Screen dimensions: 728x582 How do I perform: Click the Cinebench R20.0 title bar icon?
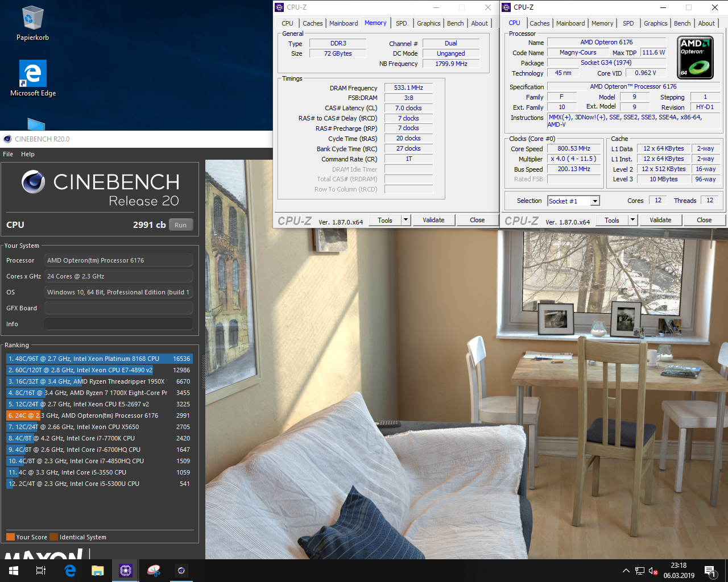click(x=7, y=139)
